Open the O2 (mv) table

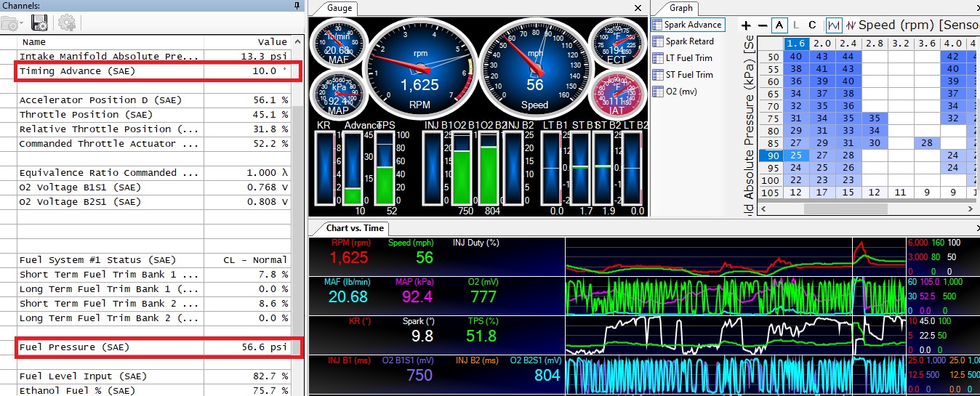click(680, 92)
